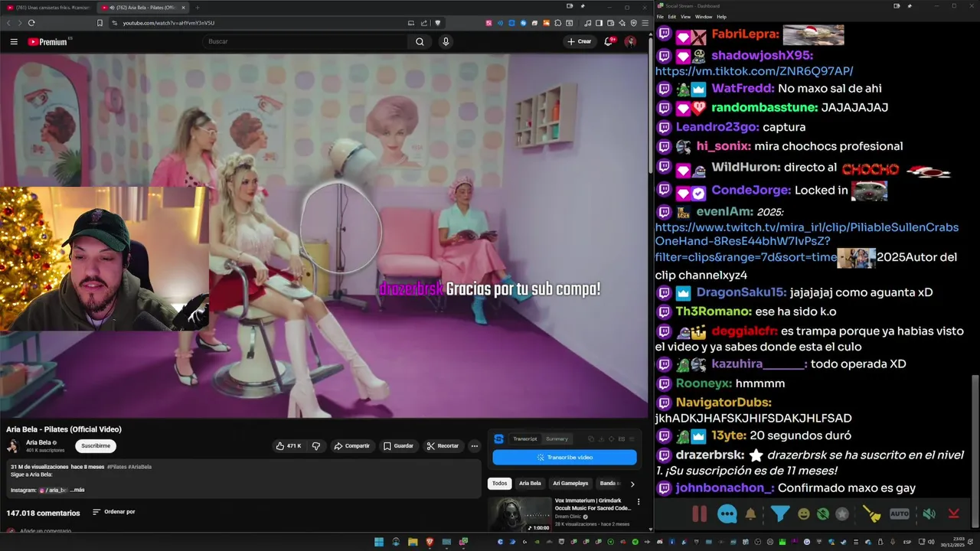Click the YouTube Premium logo
Viewport: 980px width, 551px height.
coord(48,41)
